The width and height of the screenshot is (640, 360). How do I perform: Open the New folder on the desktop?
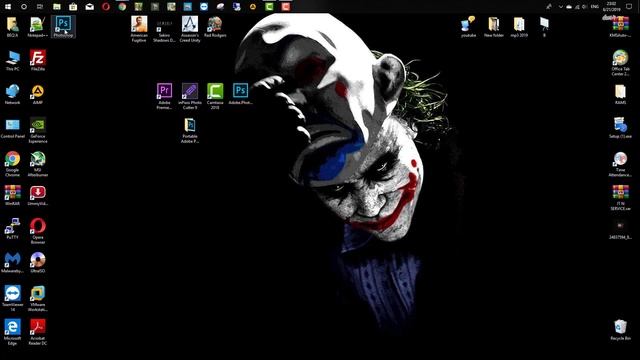(493, 27)
